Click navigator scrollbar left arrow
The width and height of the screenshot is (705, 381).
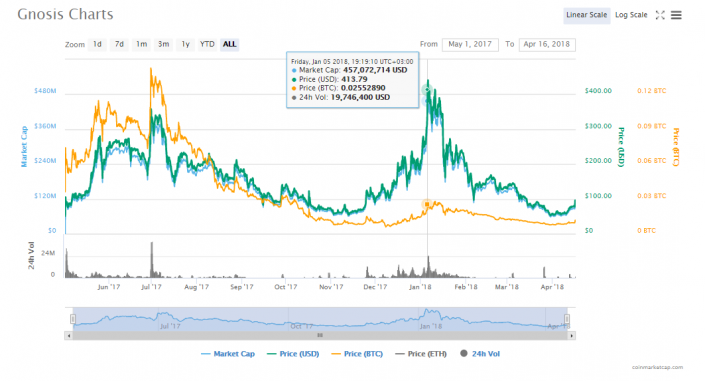(68, 336)
